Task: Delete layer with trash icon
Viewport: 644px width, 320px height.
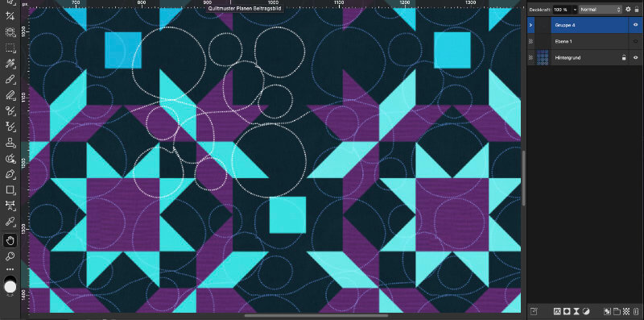Action: [x=636, y=311]
